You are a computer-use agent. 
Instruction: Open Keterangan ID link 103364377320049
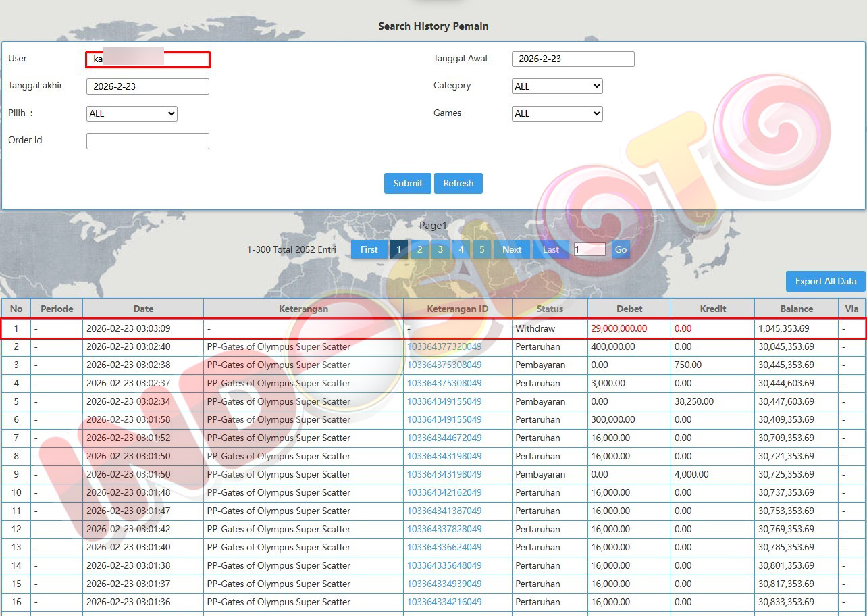[x=444, y=346]
